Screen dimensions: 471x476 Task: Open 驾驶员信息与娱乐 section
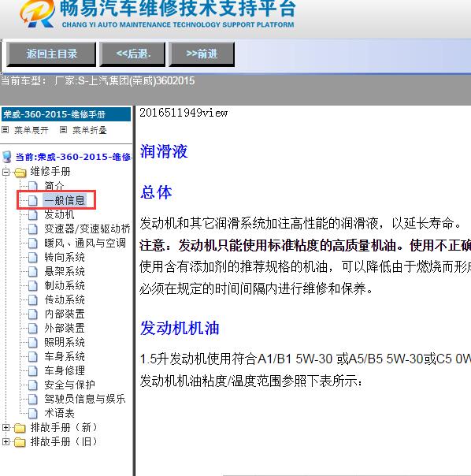tap(85, 399)
